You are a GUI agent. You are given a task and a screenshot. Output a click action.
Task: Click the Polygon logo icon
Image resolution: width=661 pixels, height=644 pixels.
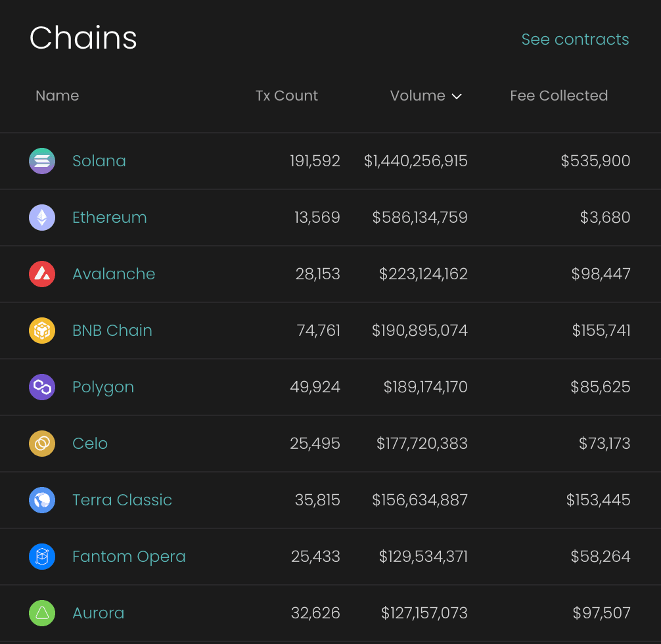click(41, 387)
